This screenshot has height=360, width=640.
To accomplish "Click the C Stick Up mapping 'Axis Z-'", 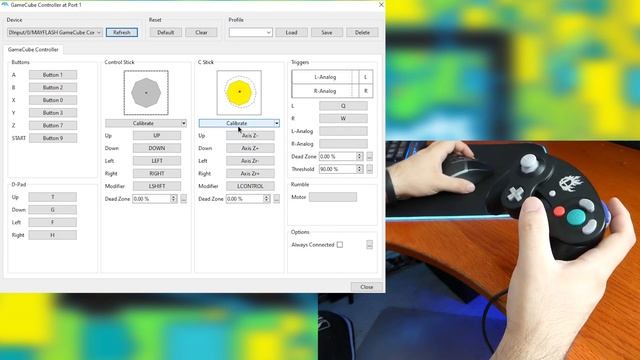I will [250, 136].
